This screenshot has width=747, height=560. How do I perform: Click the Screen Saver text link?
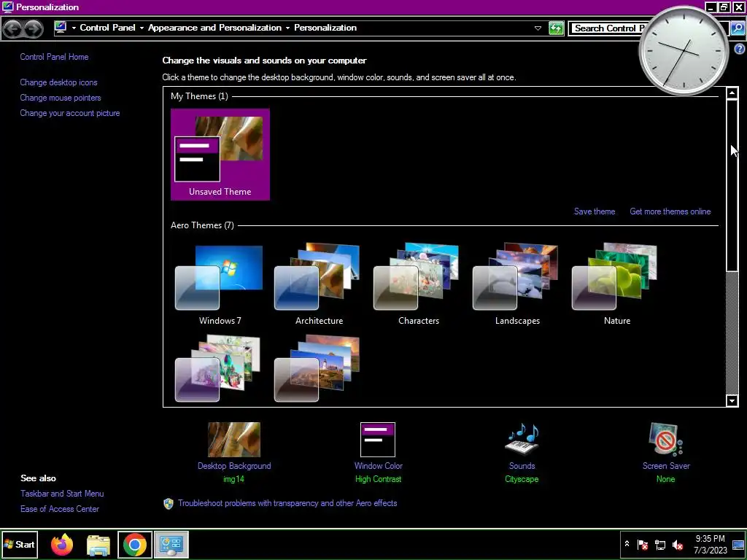(x=666, y=466)
